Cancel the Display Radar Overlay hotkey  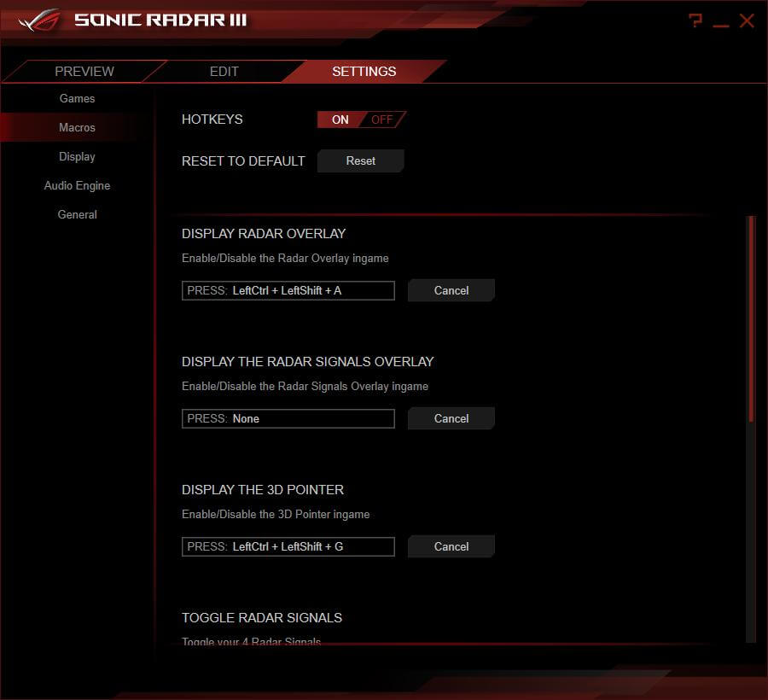(x=451, y=290)
